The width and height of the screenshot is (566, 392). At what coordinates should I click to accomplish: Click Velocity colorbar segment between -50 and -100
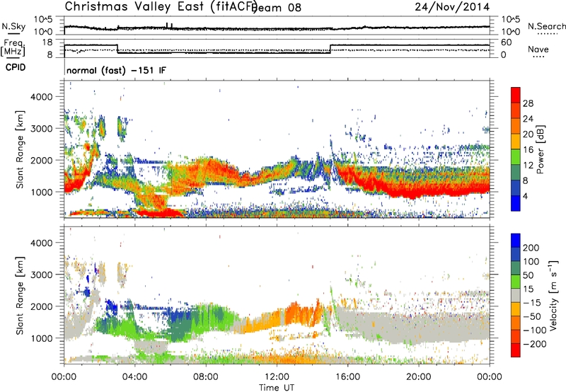(x=516, y=323)
